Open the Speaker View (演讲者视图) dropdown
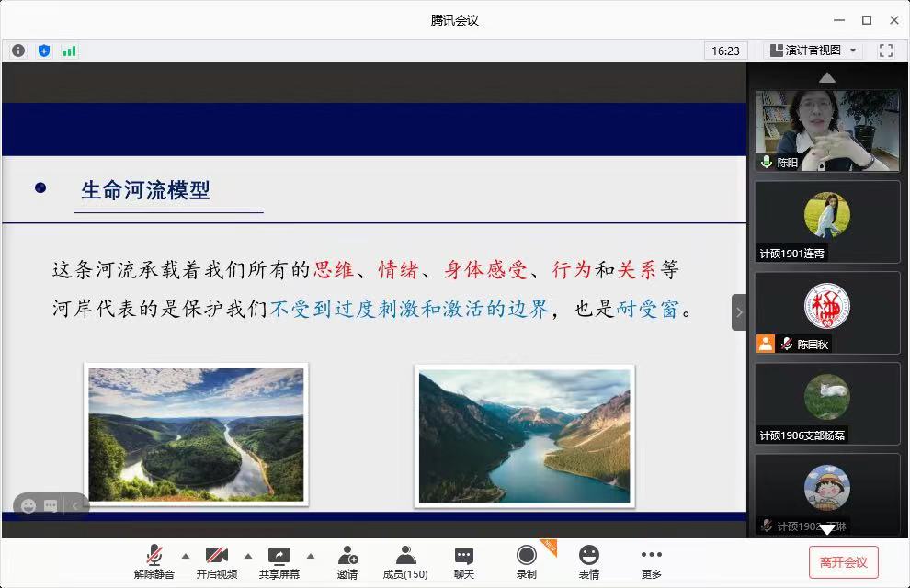This screenshot has width=910, height=588. pos(814,51)
